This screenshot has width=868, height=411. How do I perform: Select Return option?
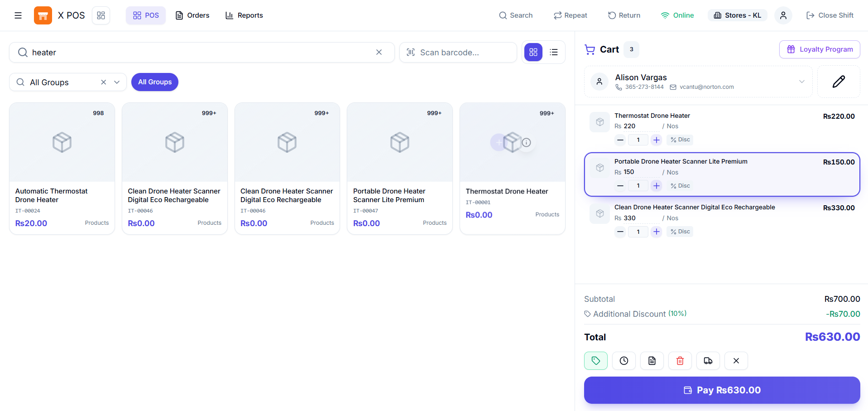pos(624,15)
